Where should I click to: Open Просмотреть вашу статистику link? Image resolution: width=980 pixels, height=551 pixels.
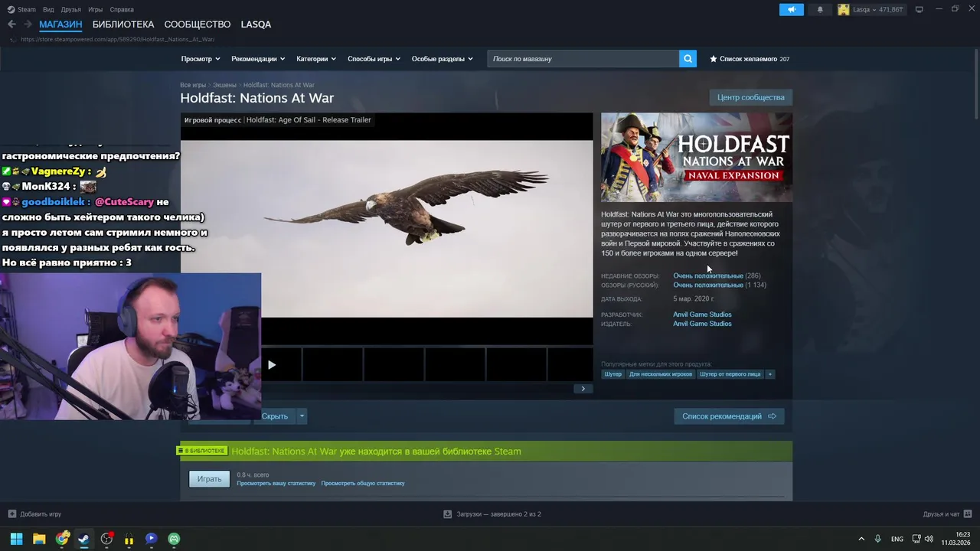(x=276, y=484)
